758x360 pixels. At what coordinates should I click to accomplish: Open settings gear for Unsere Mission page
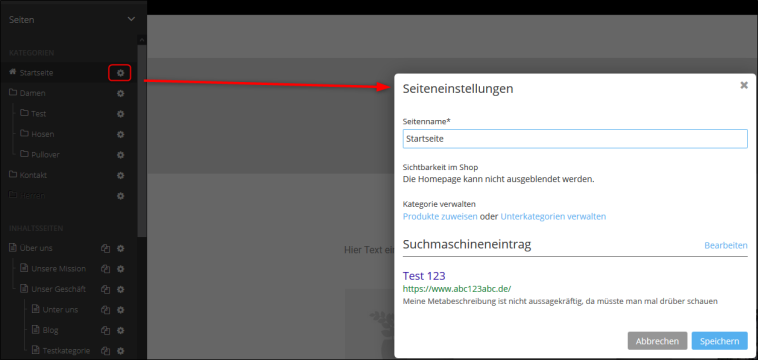120,269
